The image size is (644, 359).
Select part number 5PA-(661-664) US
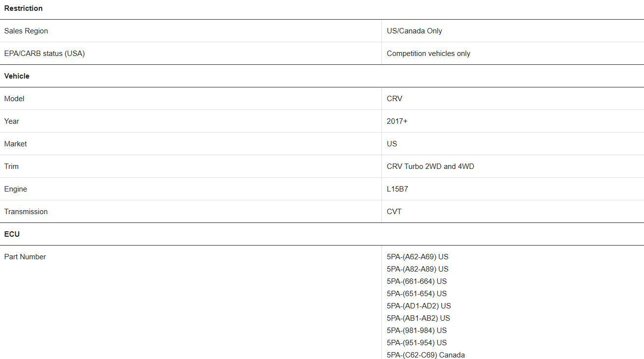(417, 281)
